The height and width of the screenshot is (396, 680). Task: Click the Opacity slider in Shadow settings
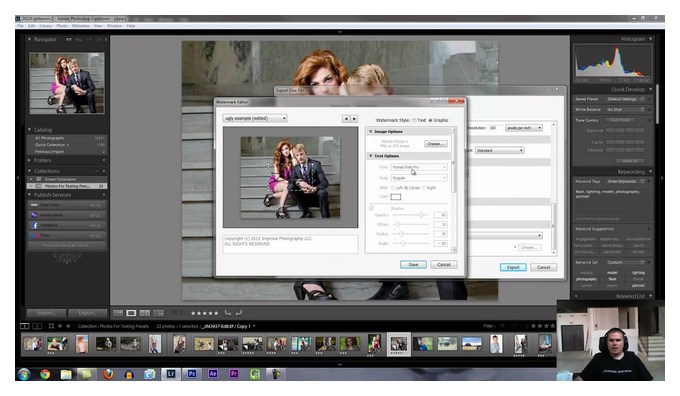tap(410, 215)
